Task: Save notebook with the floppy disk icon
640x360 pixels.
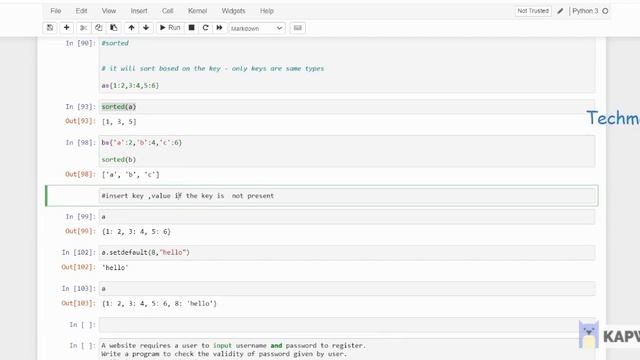Action: point(50,28)
